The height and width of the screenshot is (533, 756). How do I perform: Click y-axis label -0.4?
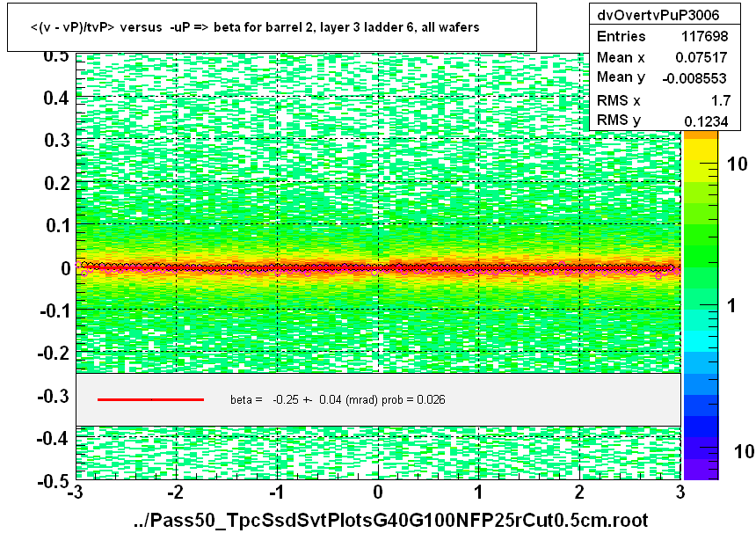coord(54,439)
